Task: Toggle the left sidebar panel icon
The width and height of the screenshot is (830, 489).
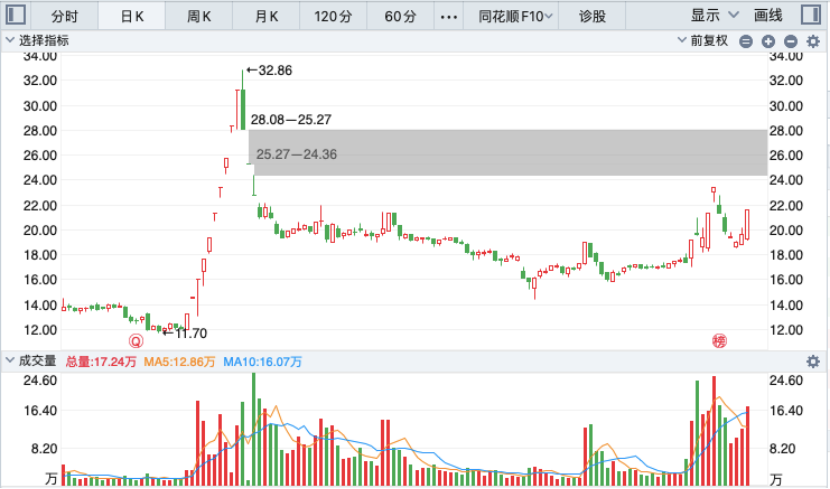Action: 15,14
